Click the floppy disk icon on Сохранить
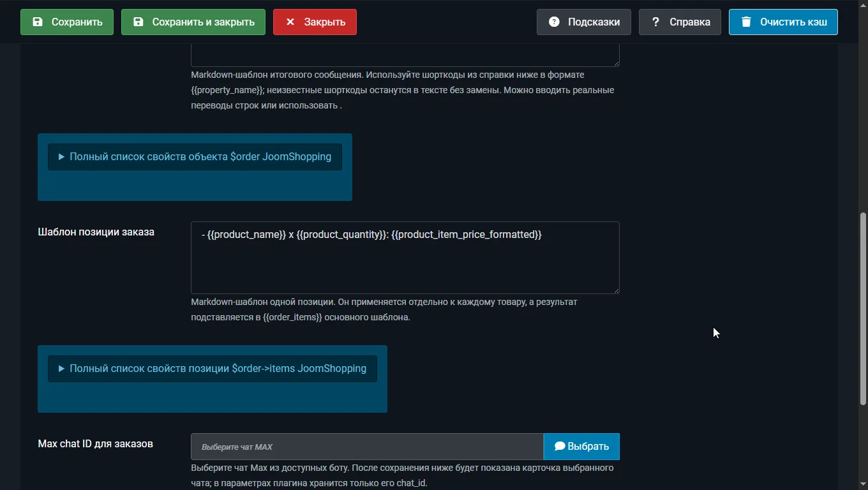868x490 pixels. coord(38,22)
